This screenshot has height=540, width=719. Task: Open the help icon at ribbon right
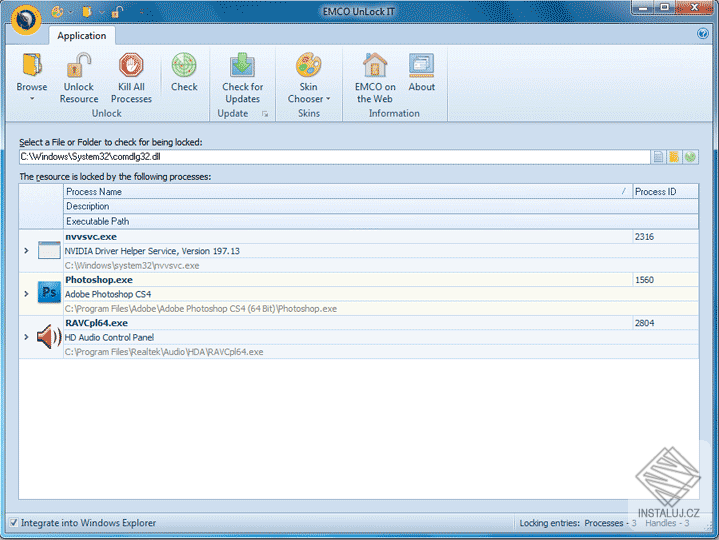(702, 33)
